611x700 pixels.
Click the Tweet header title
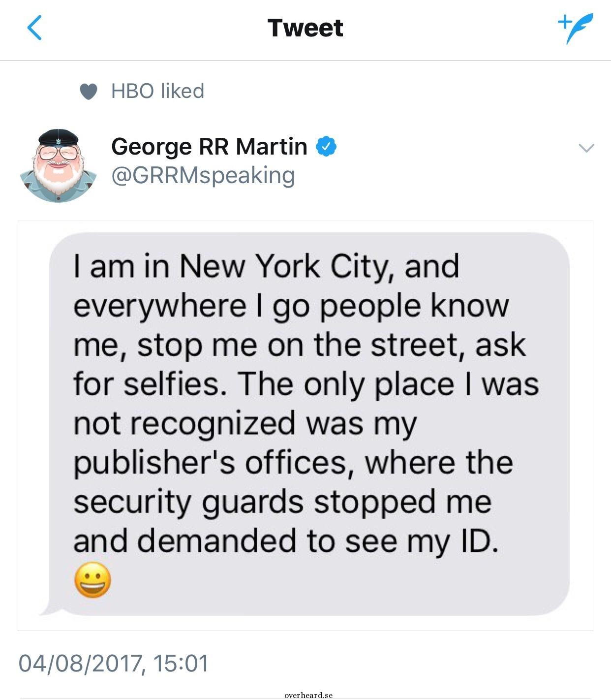click(305, 28)
